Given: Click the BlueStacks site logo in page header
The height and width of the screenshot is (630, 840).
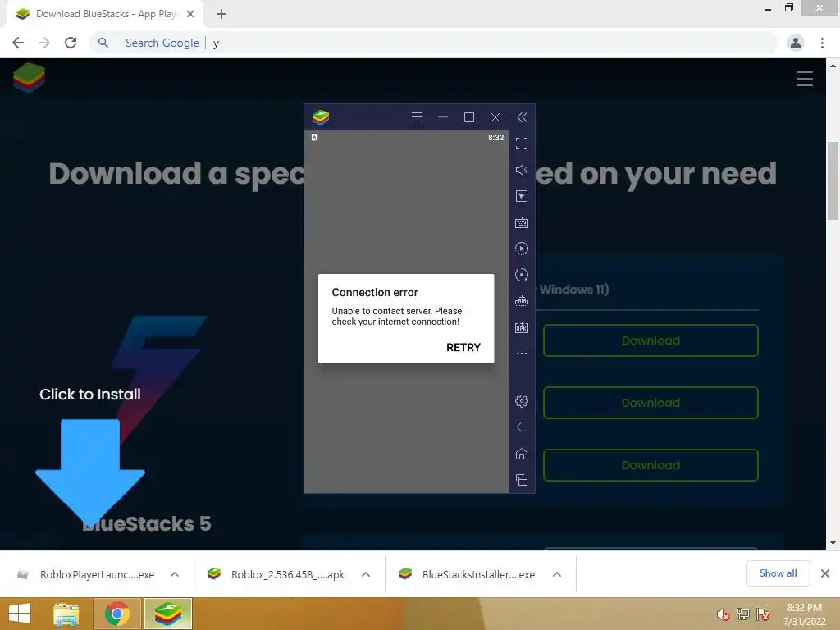Looking at the screenshot, I should pyautogui.click(x=30, y=78).
